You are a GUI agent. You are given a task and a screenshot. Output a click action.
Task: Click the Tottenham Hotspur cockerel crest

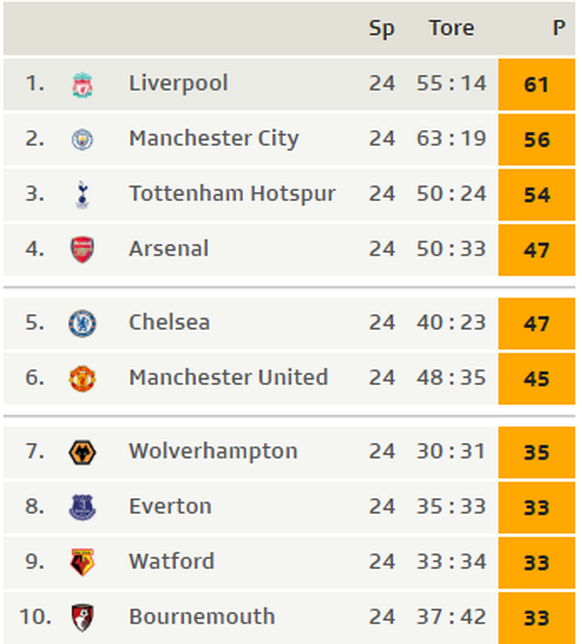click(x=82, y=195)
